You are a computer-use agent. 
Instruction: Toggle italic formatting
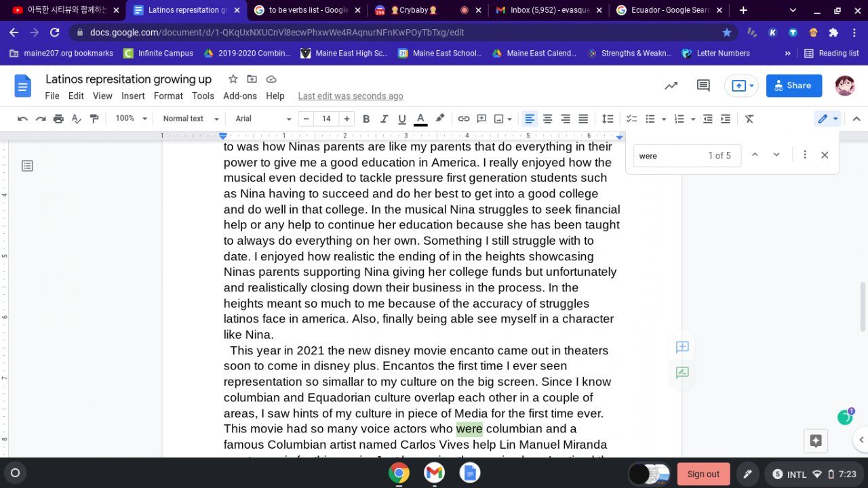click(x=384, y=119)
